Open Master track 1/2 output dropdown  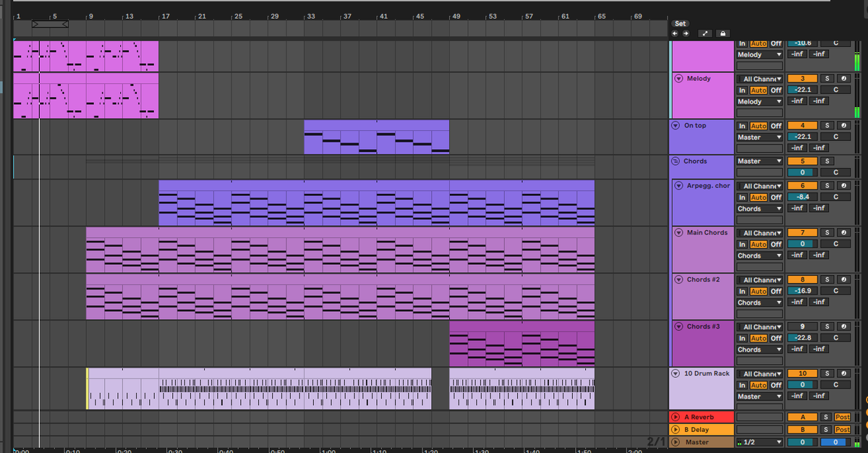point(759,441)
